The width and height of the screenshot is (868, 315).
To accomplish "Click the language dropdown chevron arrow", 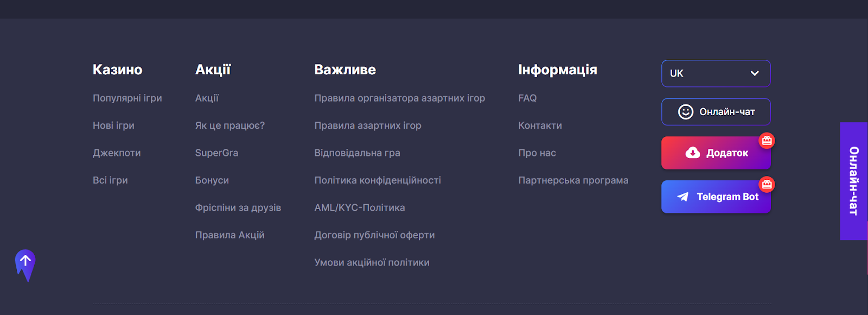I will pyautogui.click(x=755, y=73).
